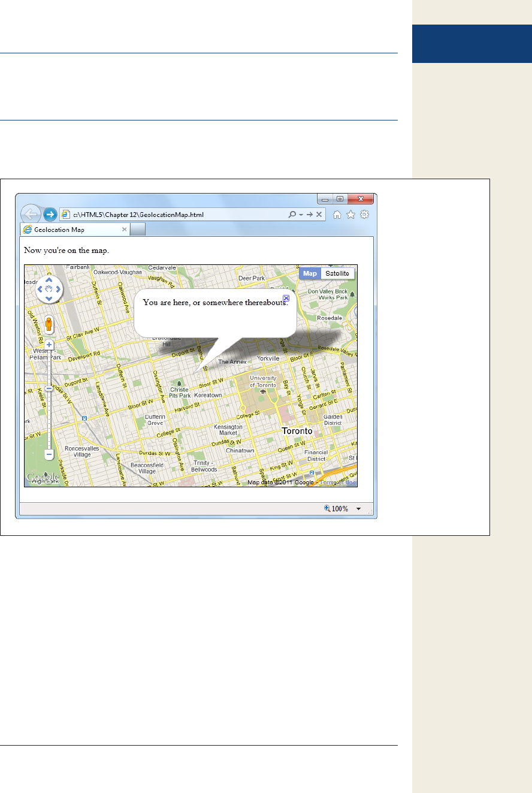The height and width of the screenshot is (793, 532).
Task: Click the Beaconsfield Village map label
Action: 147,468
